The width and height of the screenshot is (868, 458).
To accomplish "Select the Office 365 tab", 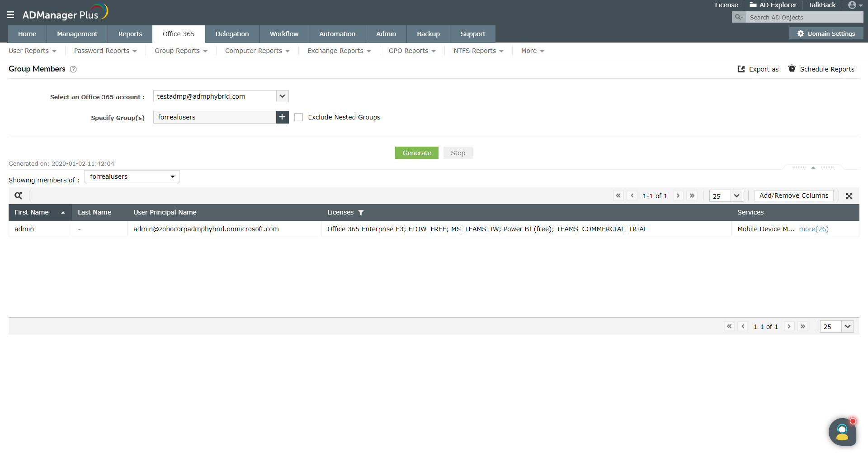I will click(x=179, y=34).
